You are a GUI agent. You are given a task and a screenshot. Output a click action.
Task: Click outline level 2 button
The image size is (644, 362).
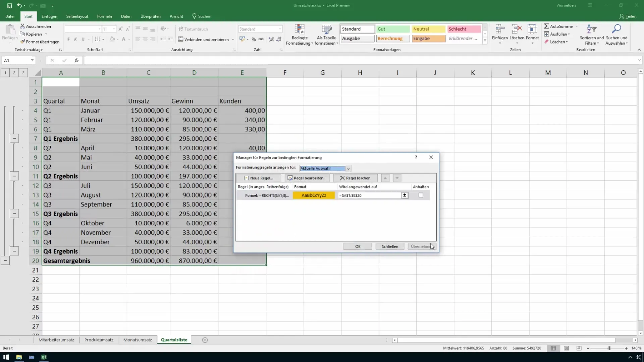(14, 72)
